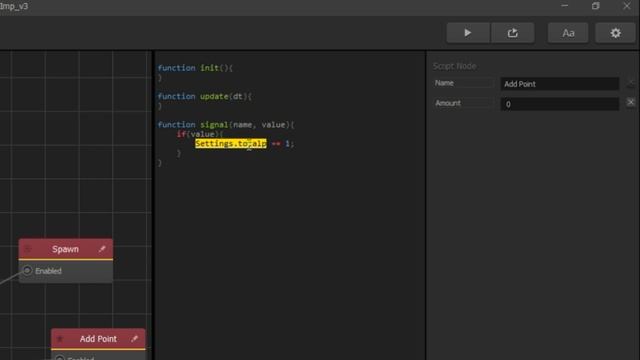Screen dimensions: 640x360
Task: Click 'function signal(name, value){' line
Action: click(x=226, y=124)
